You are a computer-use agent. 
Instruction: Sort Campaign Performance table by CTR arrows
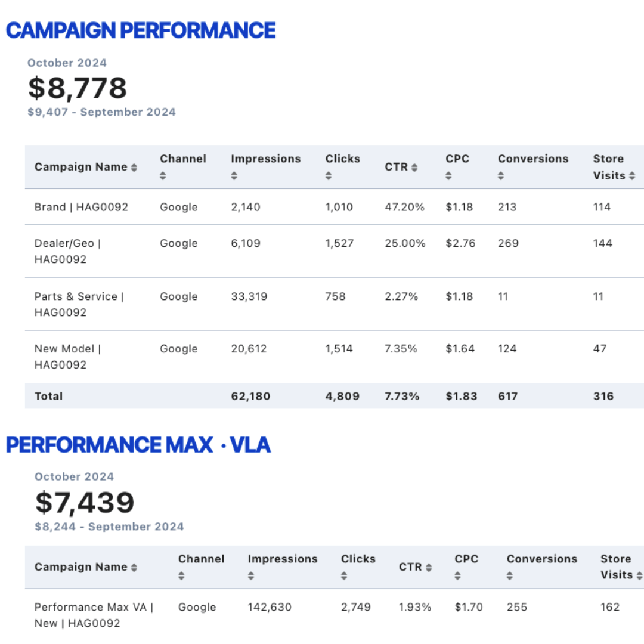(414, 168)
